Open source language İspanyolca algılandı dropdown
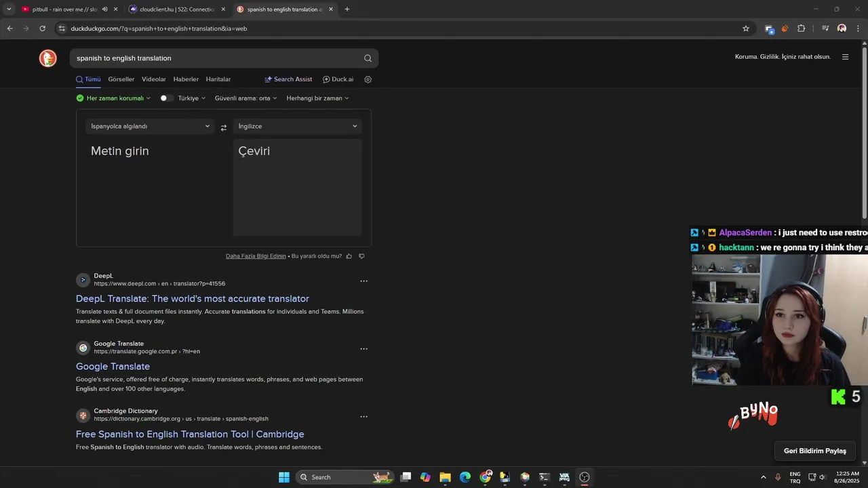The height and width of the screenshot is (488, 868). pos(150,126)
